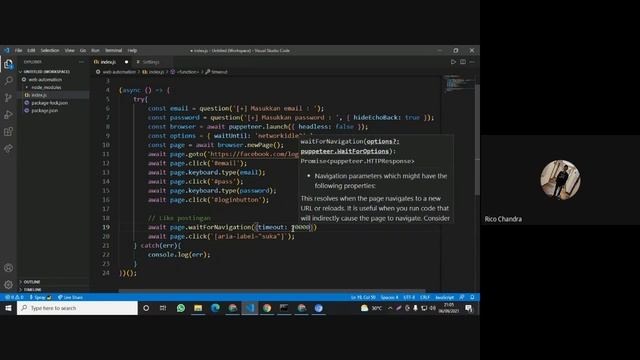Click <function> in the breadcrumb
640x360 pixels.
[x=187, y=72]
